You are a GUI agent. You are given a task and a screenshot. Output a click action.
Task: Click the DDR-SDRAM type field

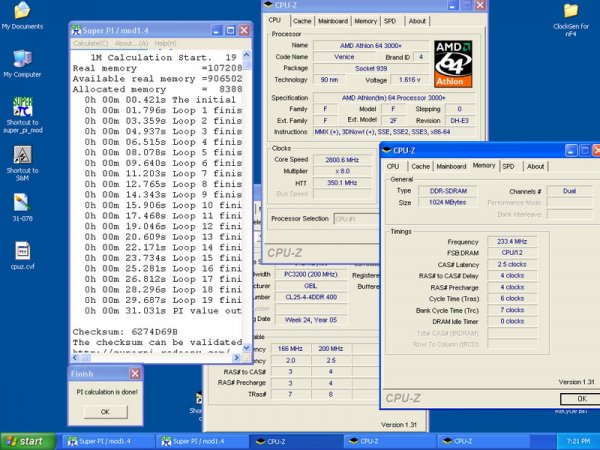click(x=448, y=191)
